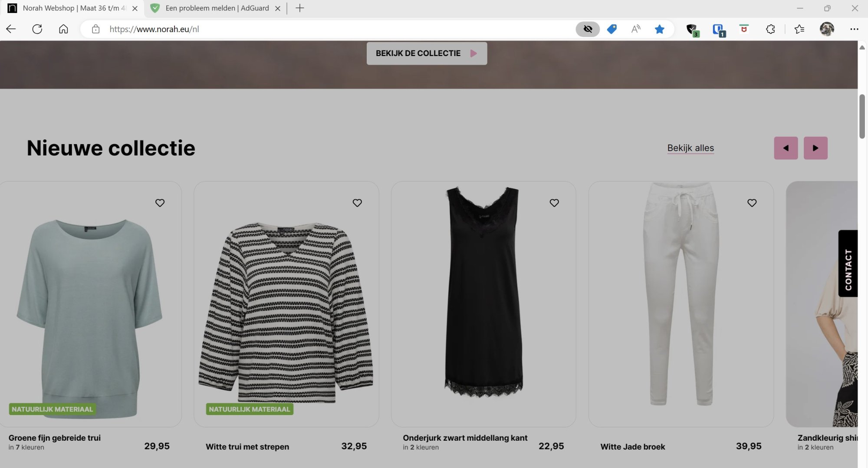
Task: Click the tracking prevention eye icon
Action: 587,29
